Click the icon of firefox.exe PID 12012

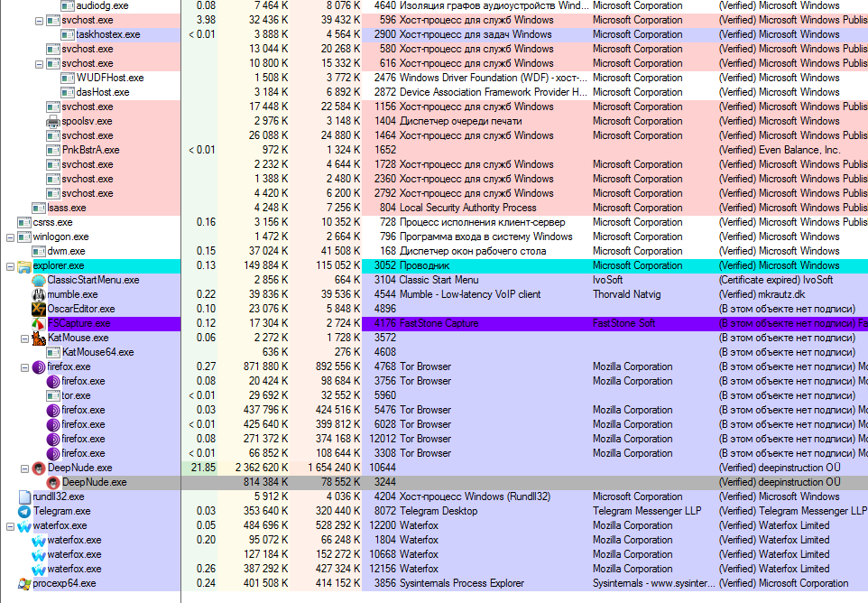click(x=53, y=439)
